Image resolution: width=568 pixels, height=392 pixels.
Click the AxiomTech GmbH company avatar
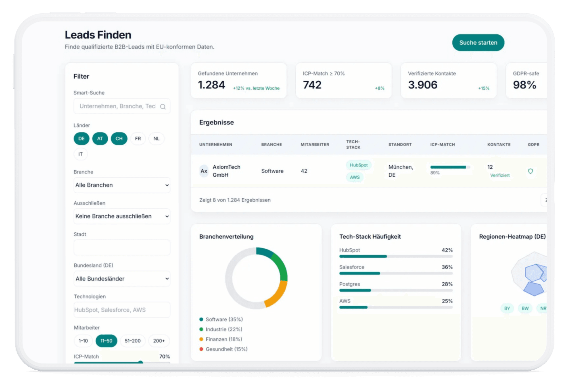pyautogui.click(x=203, y=171)
